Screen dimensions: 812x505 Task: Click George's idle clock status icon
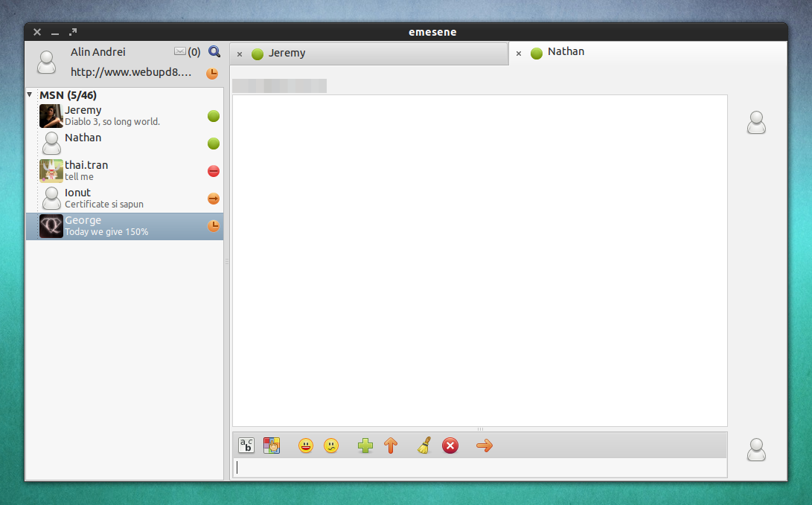[214, 226]
